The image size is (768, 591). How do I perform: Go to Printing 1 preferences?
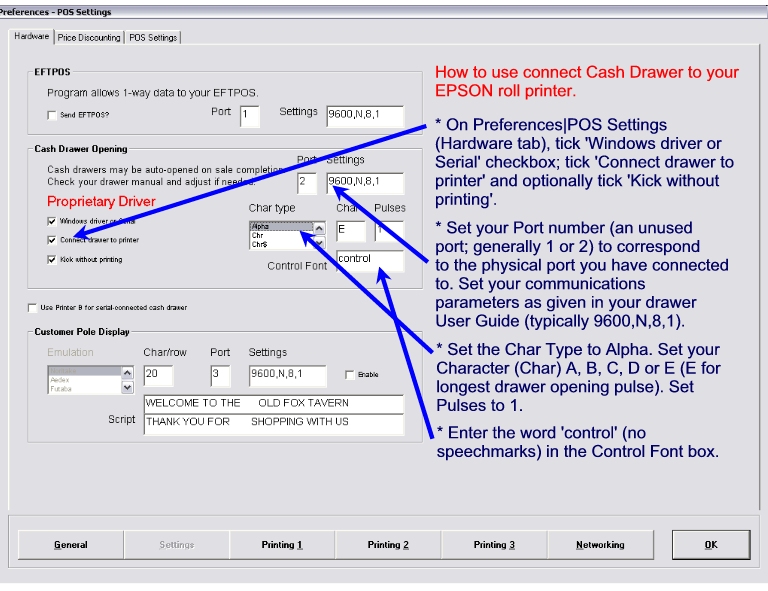click(x=282, y=545)
